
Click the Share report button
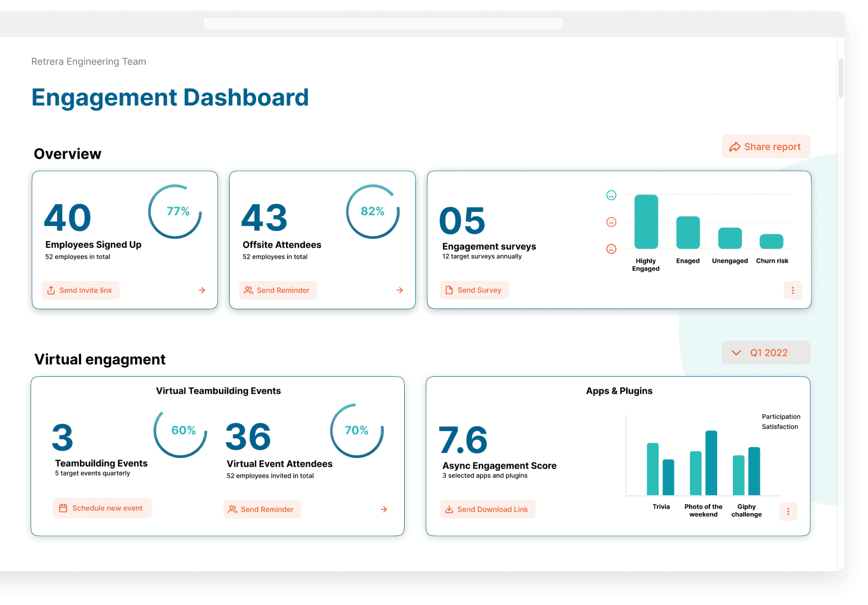766,146
